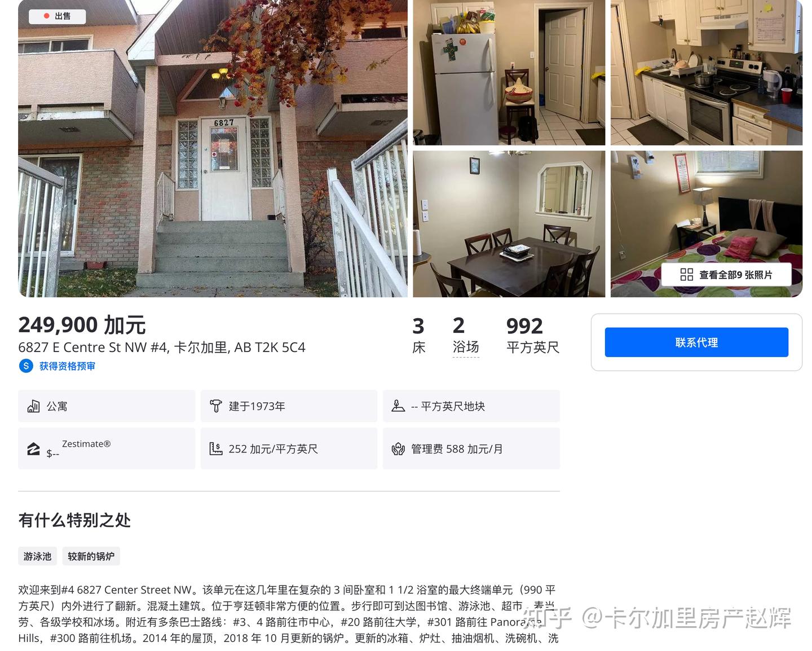Open the main front entrance photo
This screenshot has width=812, height=651.
click(x=213, y=148)
